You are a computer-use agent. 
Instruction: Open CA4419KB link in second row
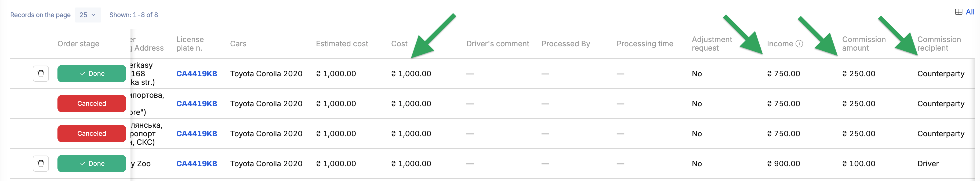(197, 104)
